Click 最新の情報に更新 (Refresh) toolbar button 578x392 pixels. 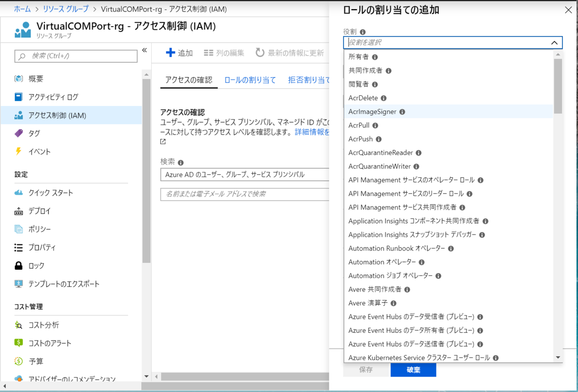(x=290, y=53)
